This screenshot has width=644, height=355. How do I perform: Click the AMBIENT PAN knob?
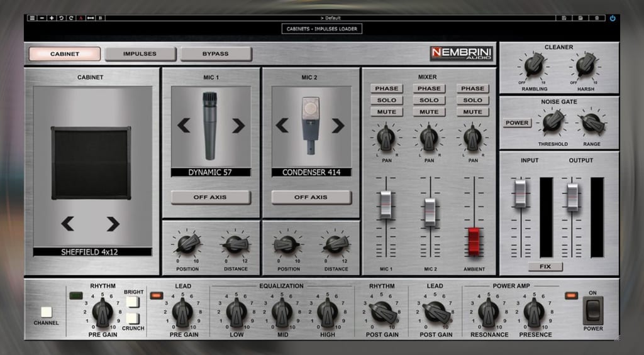[x=473, y=138]
